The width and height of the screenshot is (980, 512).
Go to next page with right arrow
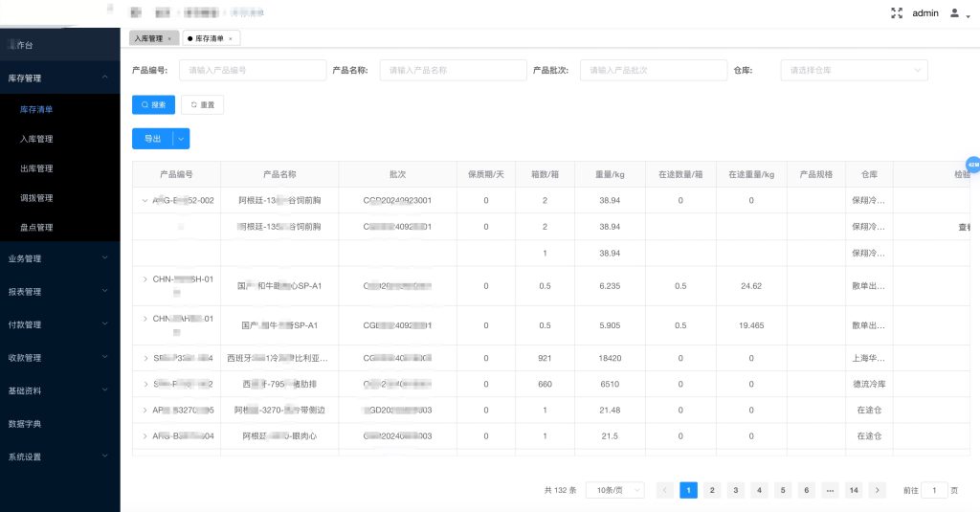click(878, 490)
